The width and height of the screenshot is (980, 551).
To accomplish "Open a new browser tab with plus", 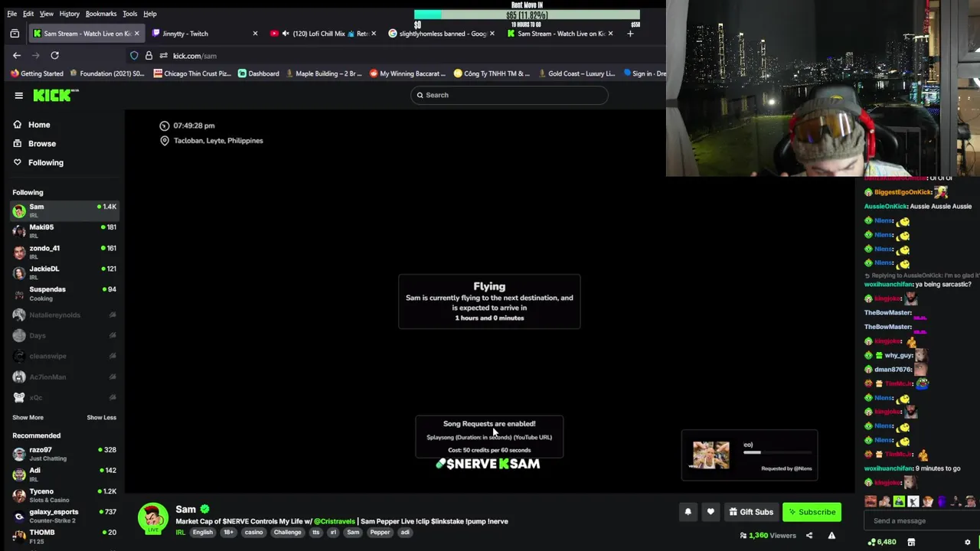I will (x=630, y=34).
